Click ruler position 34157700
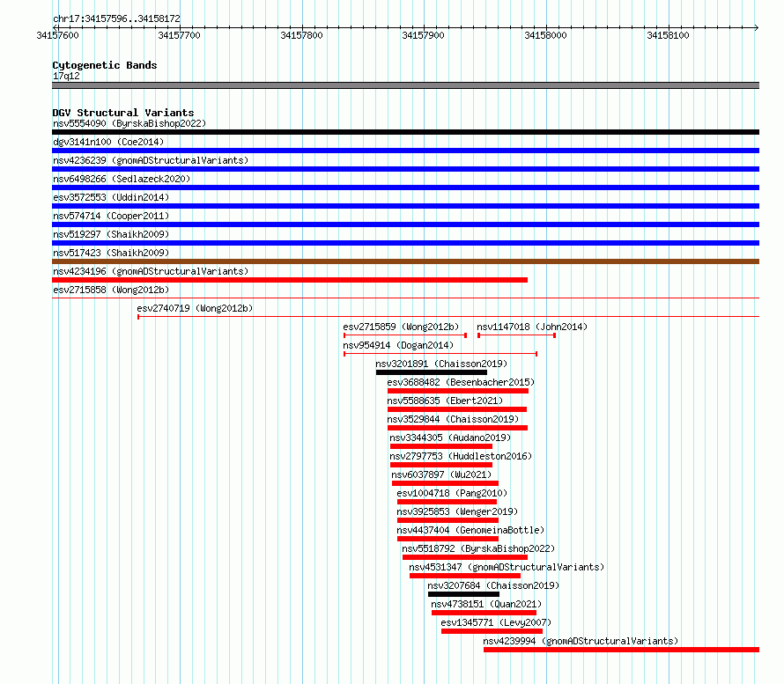 [x=179, y=35]
